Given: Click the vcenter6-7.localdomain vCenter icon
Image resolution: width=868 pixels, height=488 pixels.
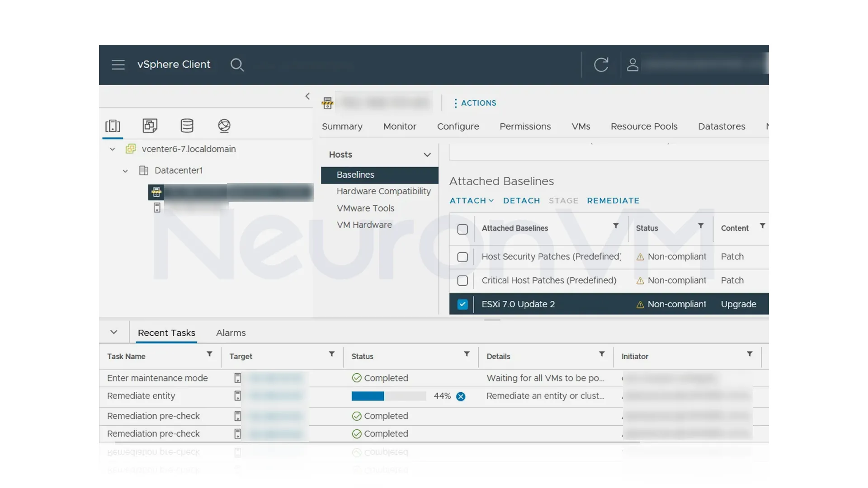Looking at the screenshot, I should [131, 149].
